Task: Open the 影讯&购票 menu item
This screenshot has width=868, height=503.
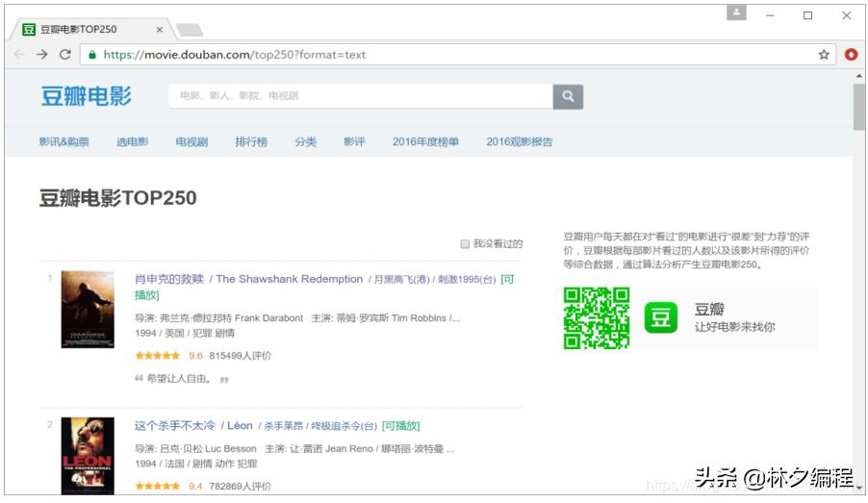Action: click(x=64, y=141)
